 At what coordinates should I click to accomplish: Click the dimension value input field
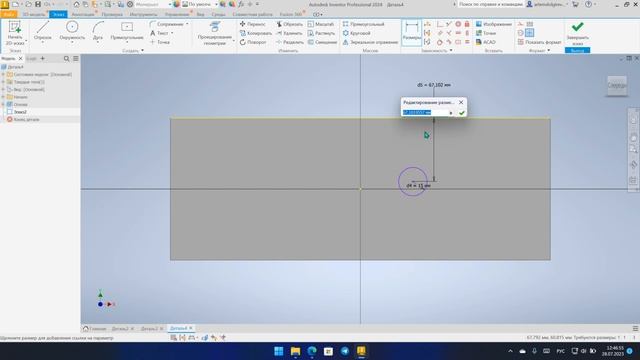click(x=425, y=113)
